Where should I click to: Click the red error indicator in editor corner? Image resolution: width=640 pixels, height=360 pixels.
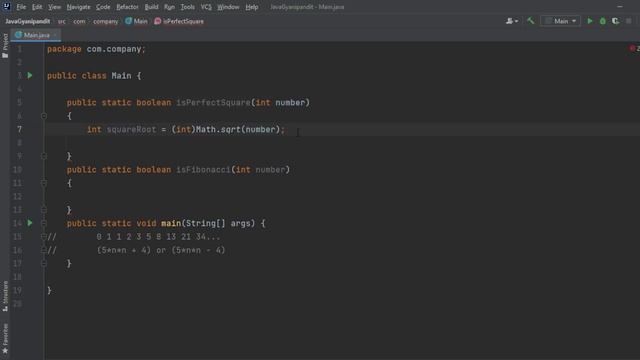pos(633,49)
